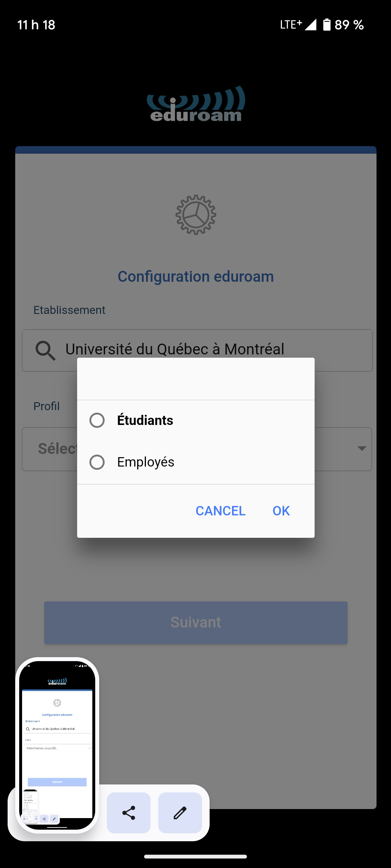Viewport: 391px width, 868px height.
Task: Edit the screenshot with the pencil icon
Action: pyautogui.click(x=180, y=813)
